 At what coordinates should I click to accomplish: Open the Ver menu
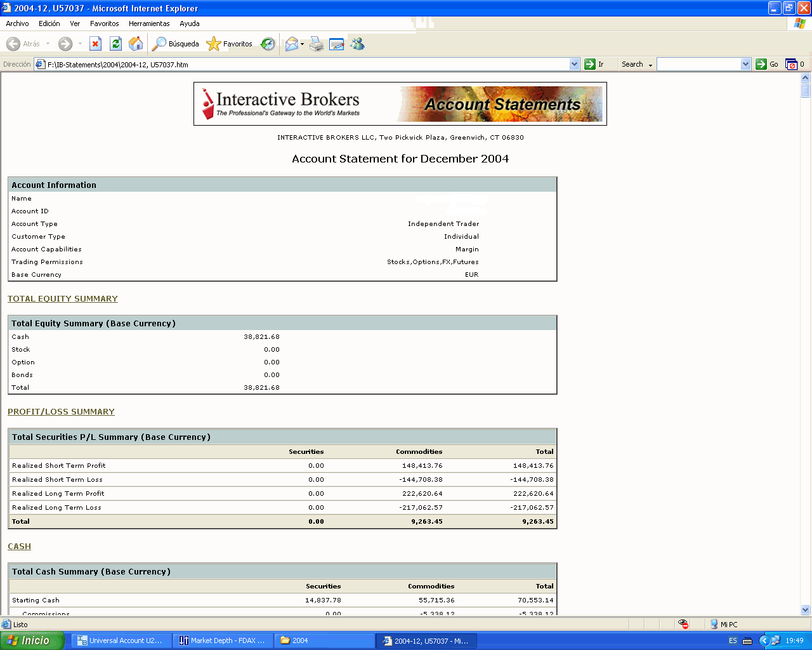[x=75, y=23]
